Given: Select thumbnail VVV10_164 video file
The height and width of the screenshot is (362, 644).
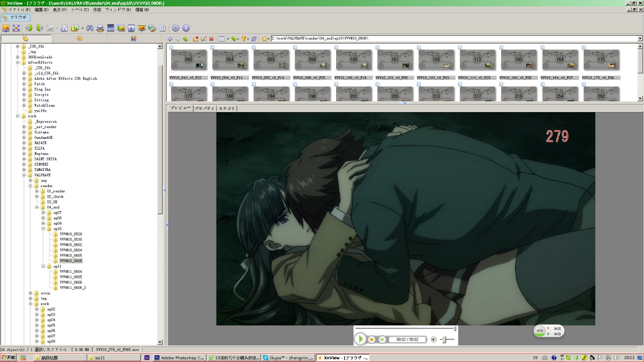Looking at the screenshot, I should click(560, 60).
